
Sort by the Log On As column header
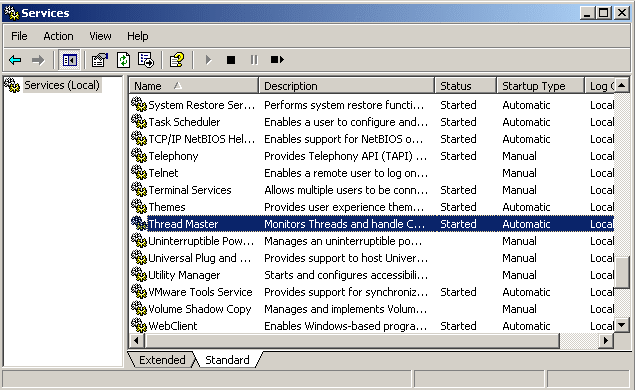point(600,86)
